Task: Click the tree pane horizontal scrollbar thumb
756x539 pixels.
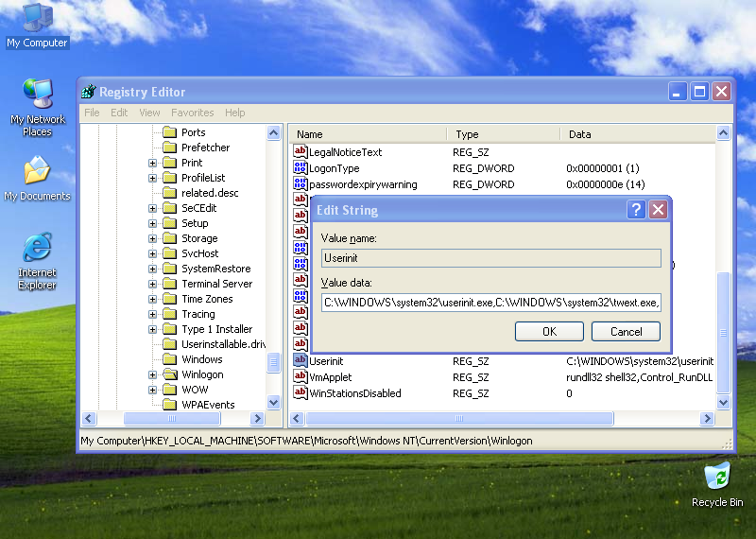Action: pyautogui.click(x=172, y=418)
